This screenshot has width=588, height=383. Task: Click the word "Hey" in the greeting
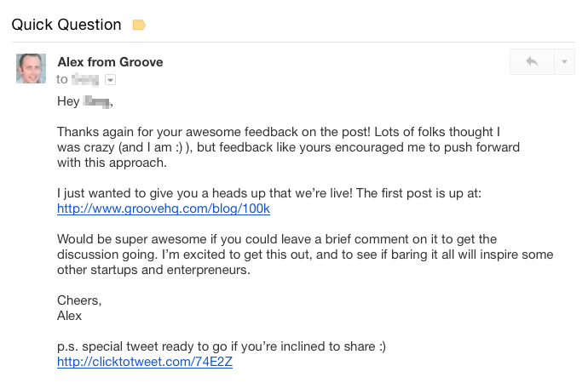pyautogui.click(x=68, y=102)
